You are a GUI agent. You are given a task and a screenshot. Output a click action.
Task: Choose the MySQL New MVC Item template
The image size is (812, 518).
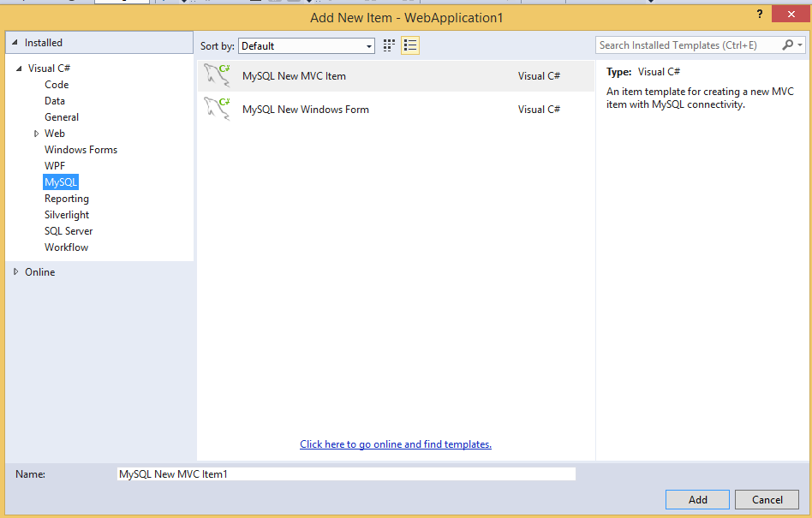pyautogui.click(x=396, y=75)
